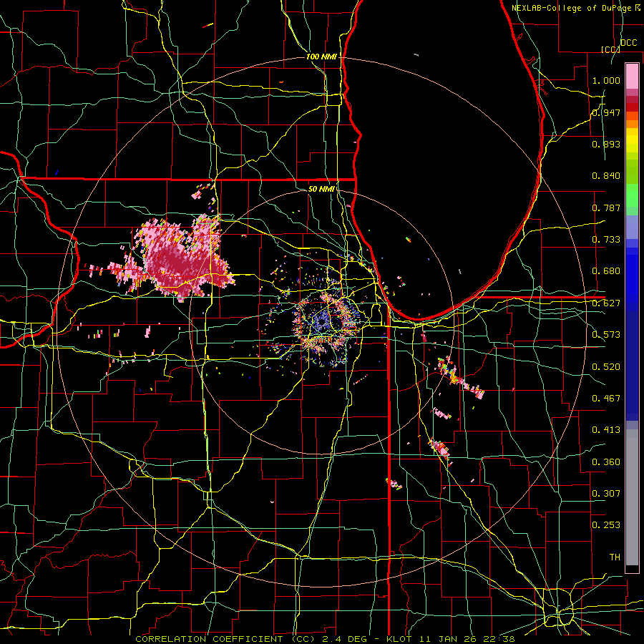The image size is (644, 644).
Task: Click the 0.947 scale value
Action: 606,112
